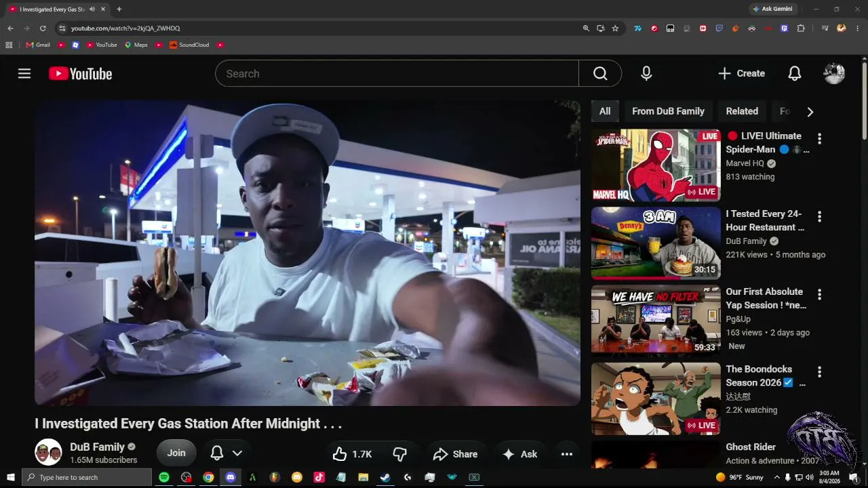This screenshot has height=488, width=868.
Task: Open the Chrome apps grid in the bookmarks bar
Action: coord(9,45)
